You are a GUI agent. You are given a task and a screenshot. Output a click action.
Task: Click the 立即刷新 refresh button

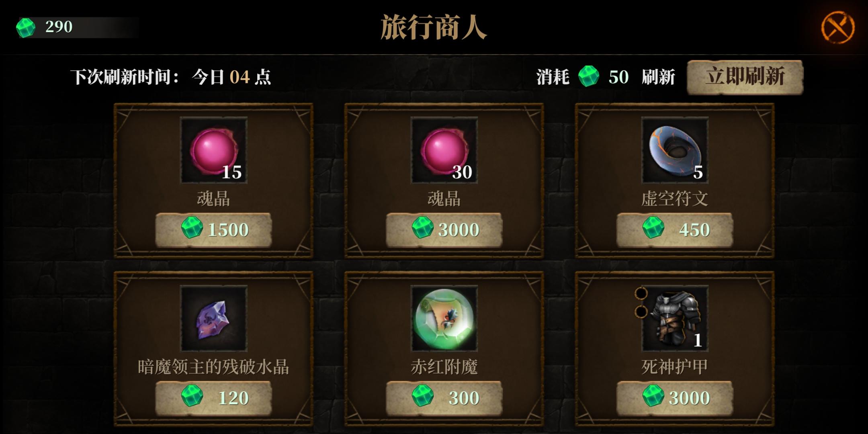(745, 77)
